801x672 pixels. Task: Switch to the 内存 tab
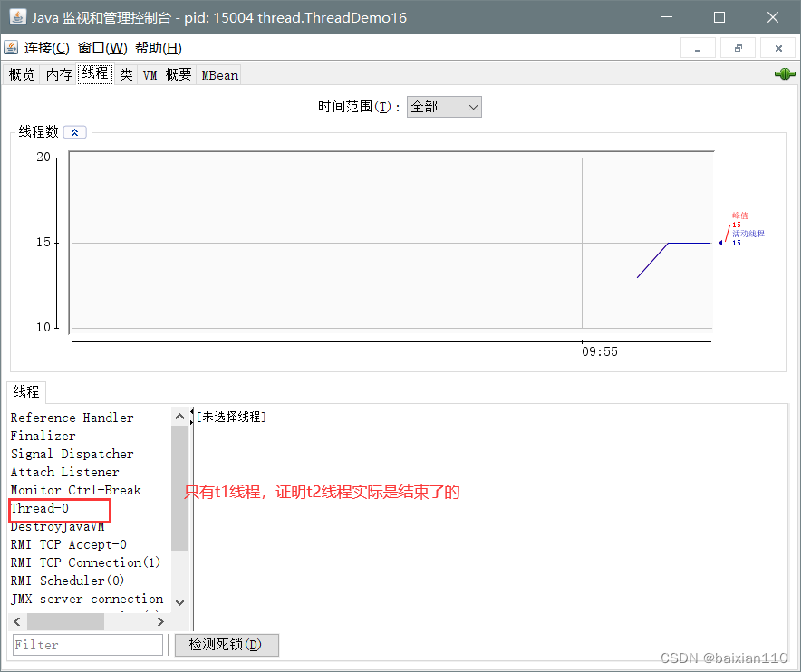[x=59, y=74]
